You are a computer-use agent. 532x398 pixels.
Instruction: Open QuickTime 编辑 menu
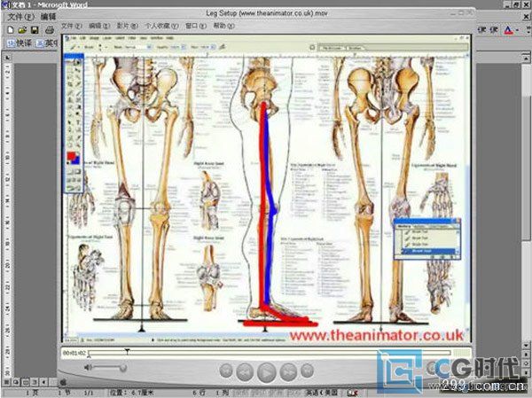99,26
